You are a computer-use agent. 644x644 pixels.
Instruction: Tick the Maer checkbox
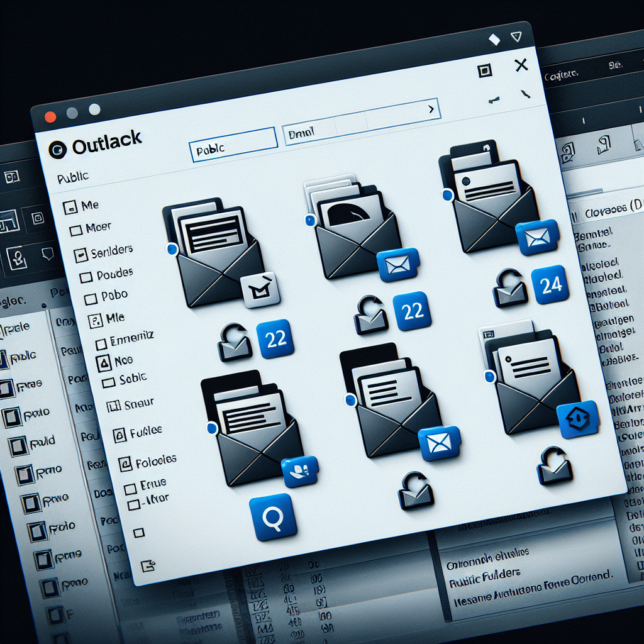75,230
